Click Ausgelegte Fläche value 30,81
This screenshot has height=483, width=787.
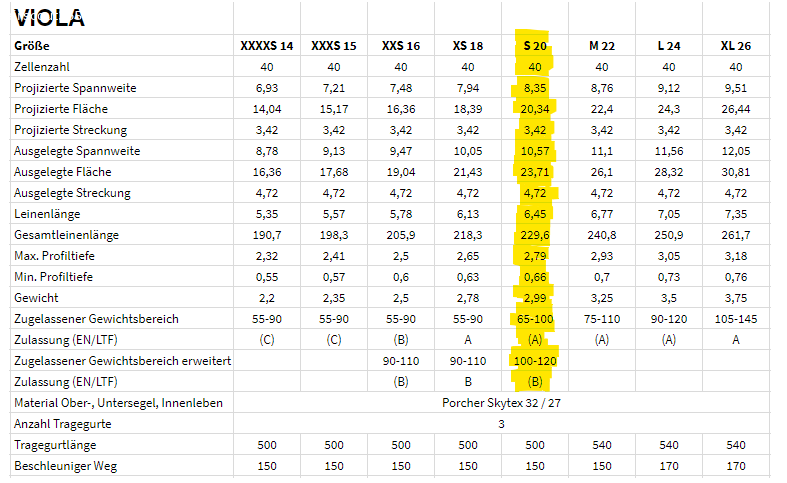coord(736,172)
